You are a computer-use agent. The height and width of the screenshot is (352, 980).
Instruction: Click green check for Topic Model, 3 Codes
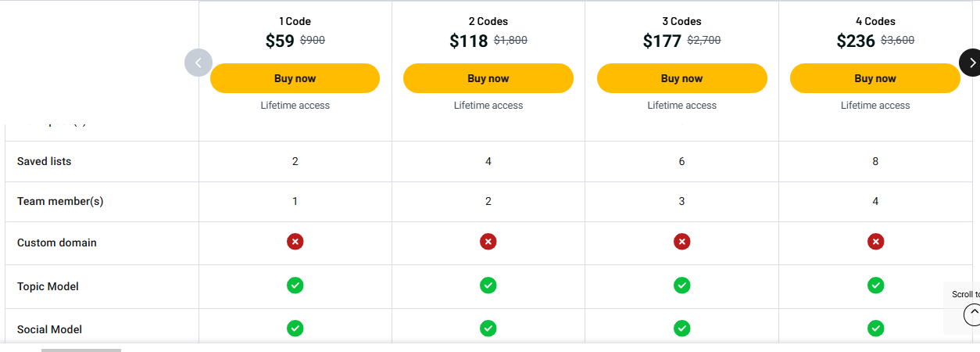coord(681,286)
